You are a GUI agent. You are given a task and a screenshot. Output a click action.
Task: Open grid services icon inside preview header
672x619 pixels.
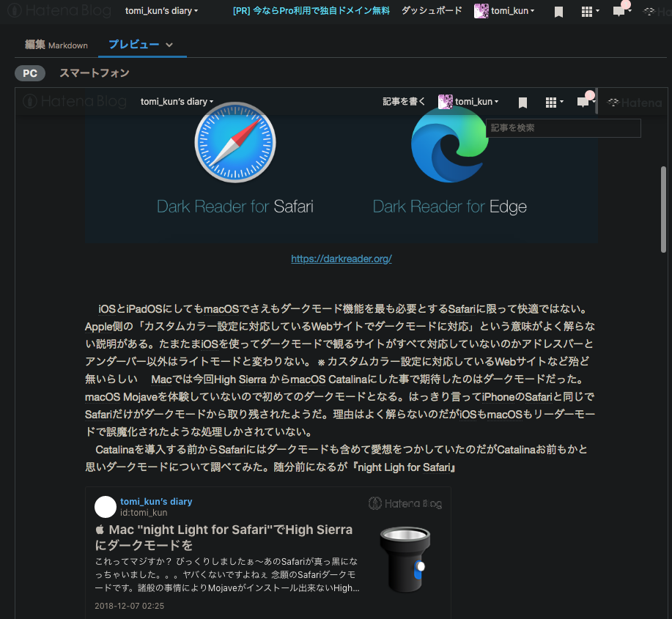click(554, 103)
